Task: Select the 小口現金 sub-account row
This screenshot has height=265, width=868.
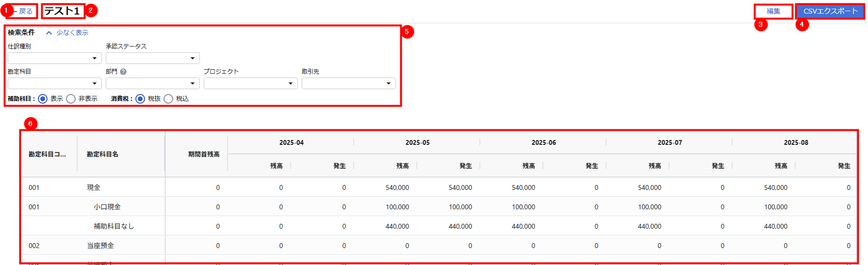Action: 107,207
